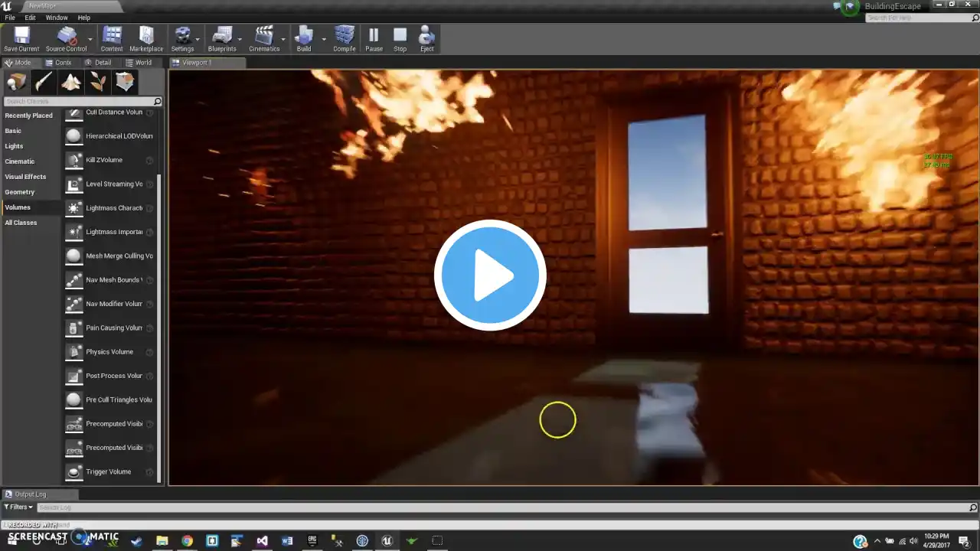Open Epic Games Launcher from the taskbar
The image size is (980, 551).
[312, 540]
